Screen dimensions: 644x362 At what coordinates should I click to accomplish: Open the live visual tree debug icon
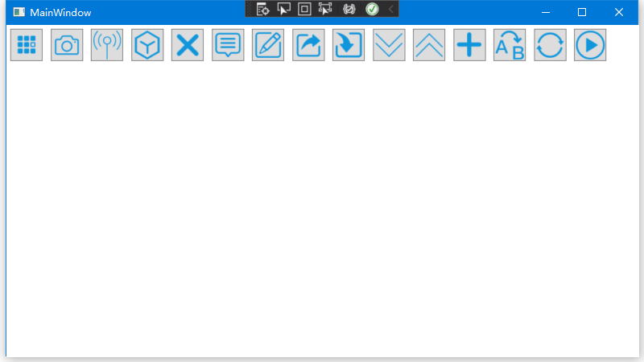[x=262, y=9]
